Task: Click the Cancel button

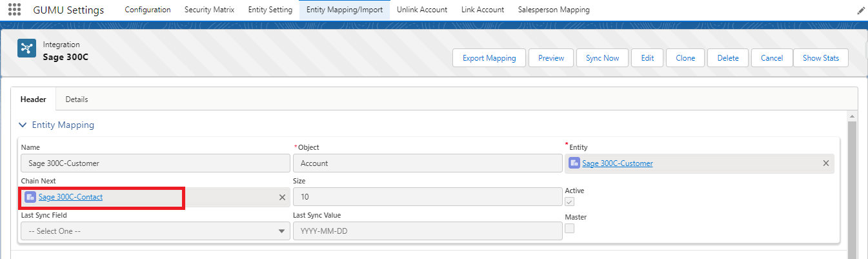Action: pos(772,58)
